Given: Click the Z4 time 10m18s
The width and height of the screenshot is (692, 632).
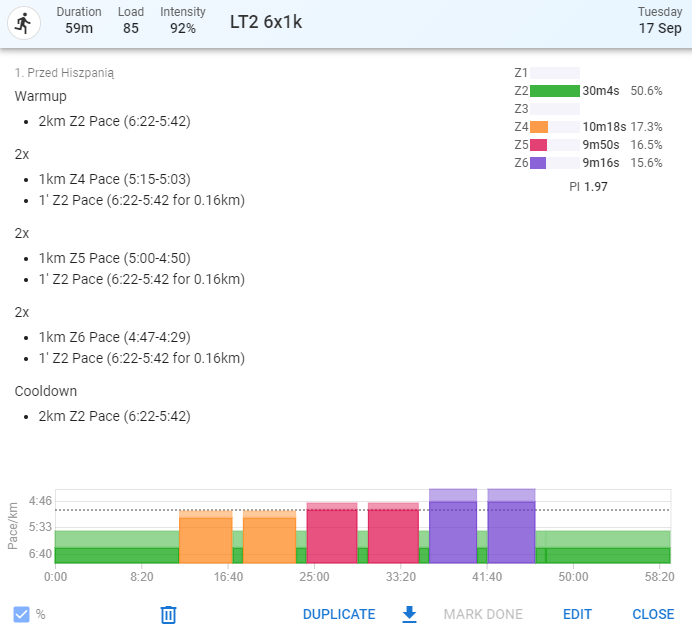Looking at the screenshot, I should [x=604, y=127].
